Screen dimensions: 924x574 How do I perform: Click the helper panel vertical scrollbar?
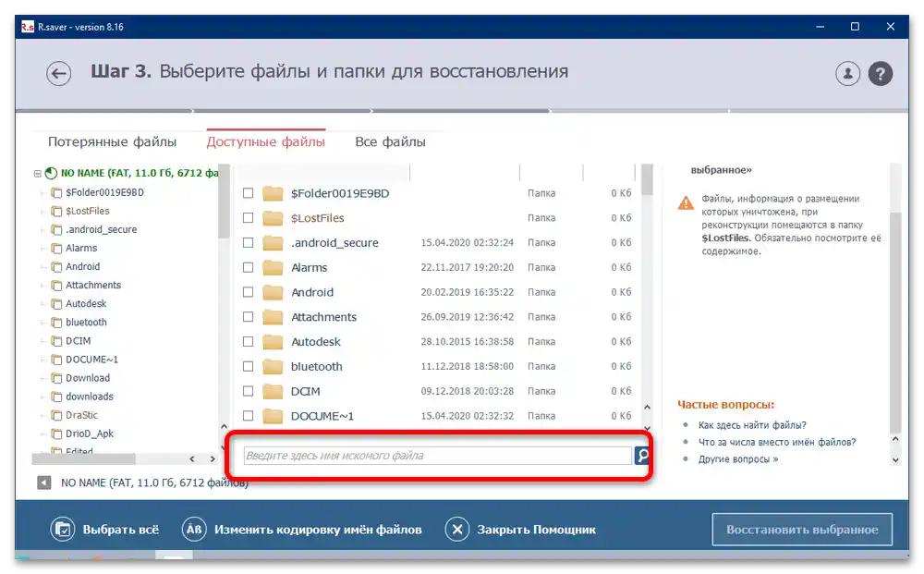(895, 321)
